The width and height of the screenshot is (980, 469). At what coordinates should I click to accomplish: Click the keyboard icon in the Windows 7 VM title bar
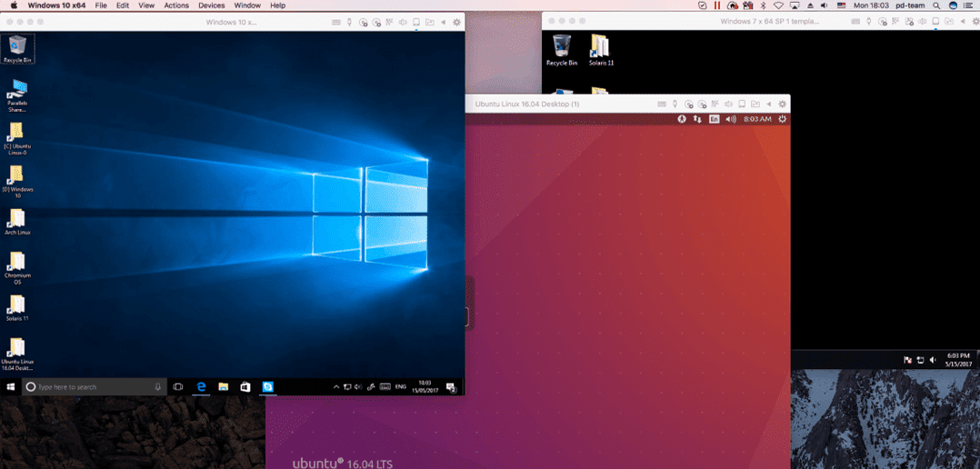tap(855, 22)
